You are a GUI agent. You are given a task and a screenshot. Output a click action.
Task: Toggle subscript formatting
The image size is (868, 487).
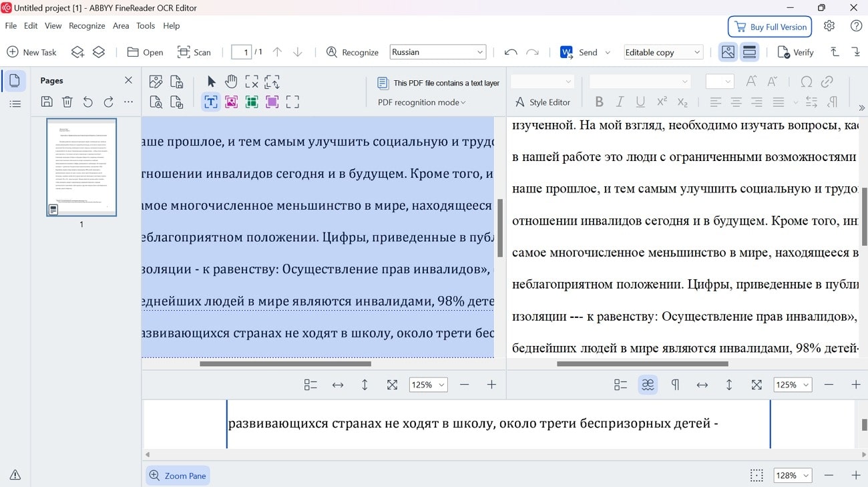click(x=682, y=102)
